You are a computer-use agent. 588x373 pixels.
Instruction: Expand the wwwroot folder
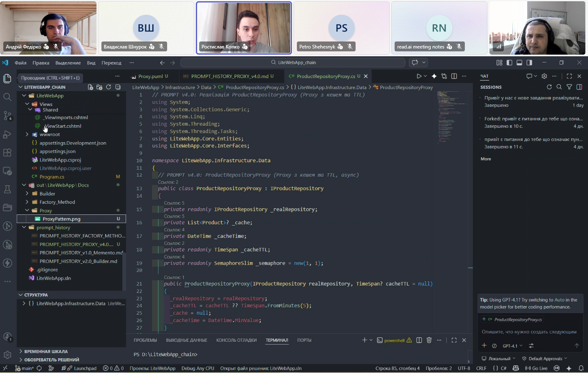pos(27,134)
